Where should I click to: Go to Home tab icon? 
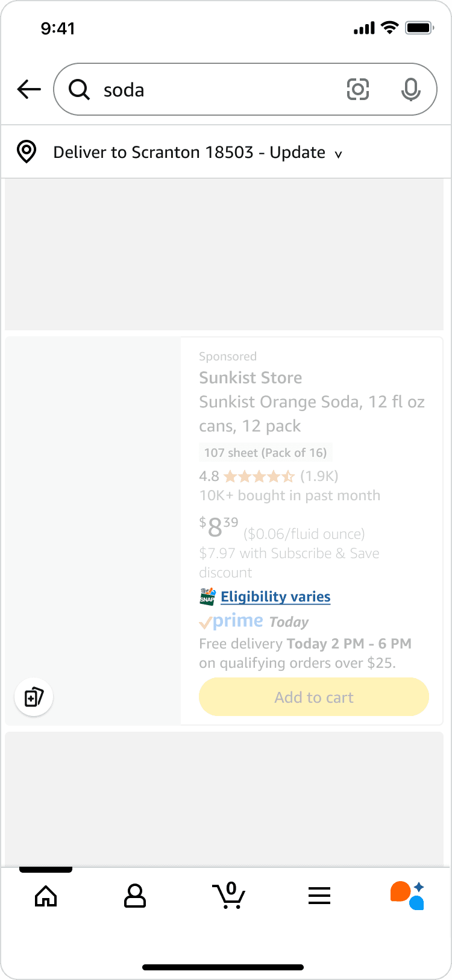pos(46,896)
